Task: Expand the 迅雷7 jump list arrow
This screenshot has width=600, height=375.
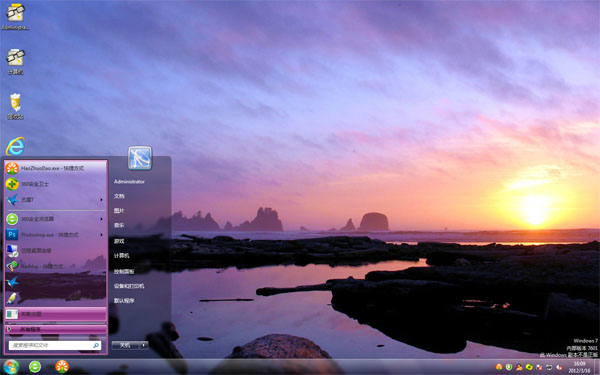Action: click(x=101, y=200)
